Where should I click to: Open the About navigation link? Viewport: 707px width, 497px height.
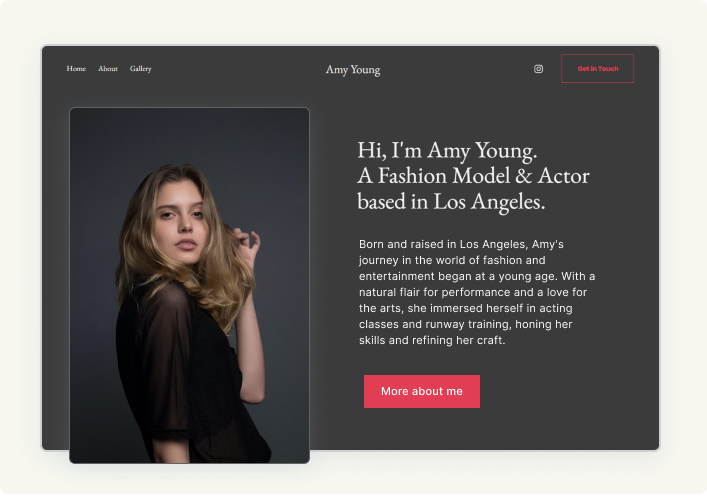coord(108,69)
